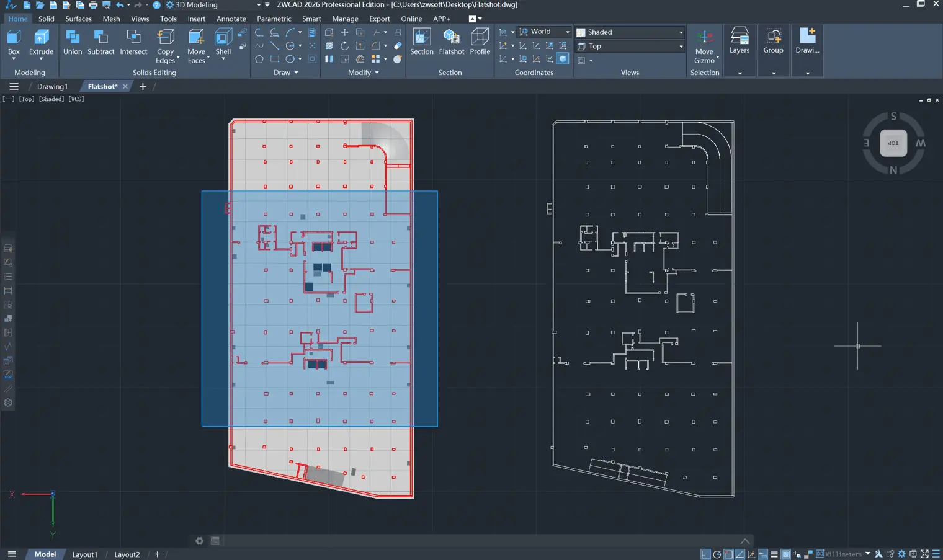943x560 pixels.
Task: Open the Annotate ribbon tab
Action: [231, 19]
